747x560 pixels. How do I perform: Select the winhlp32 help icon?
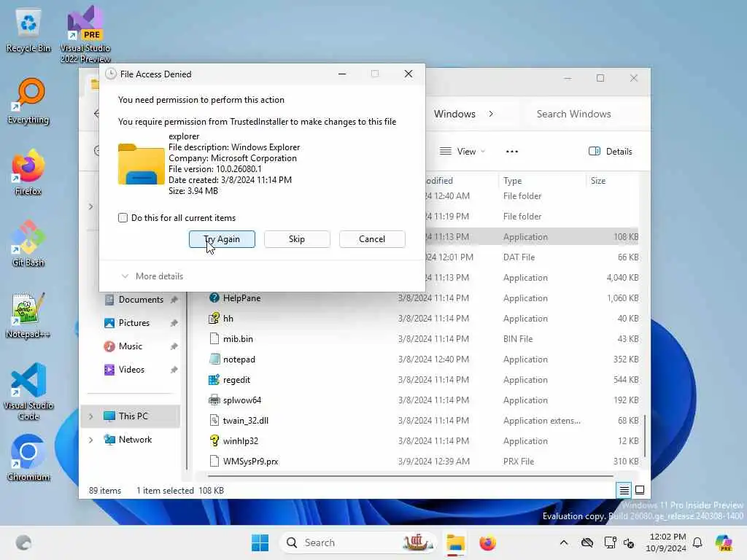[214, 440]
